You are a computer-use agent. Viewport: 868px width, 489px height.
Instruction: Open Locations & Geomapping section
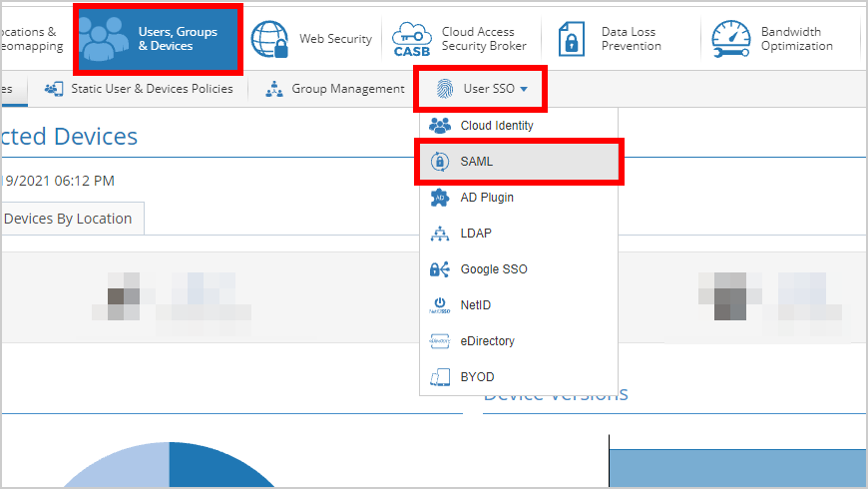[32, 39]
